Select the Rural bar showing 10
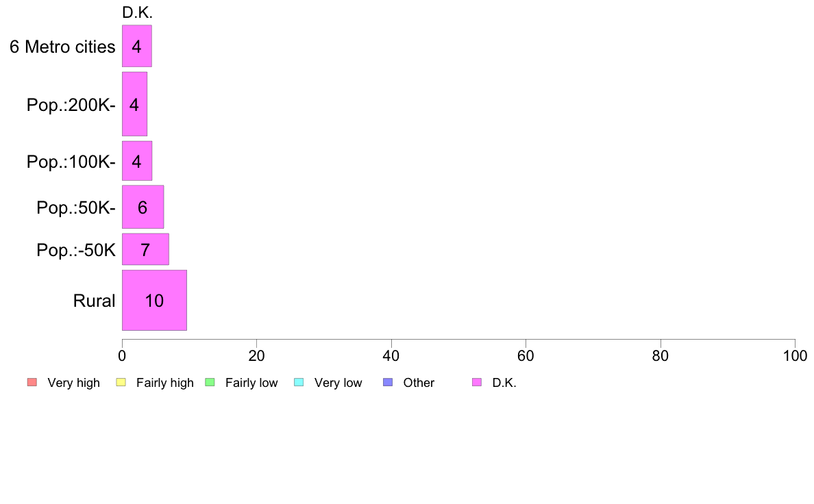 tap(154, 300)
